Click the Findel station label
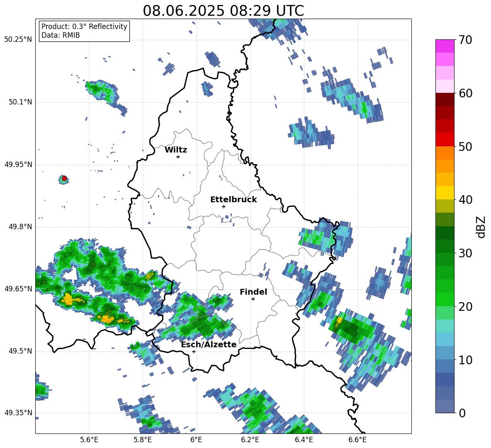491x448 pixels. (x=253, y=292)
